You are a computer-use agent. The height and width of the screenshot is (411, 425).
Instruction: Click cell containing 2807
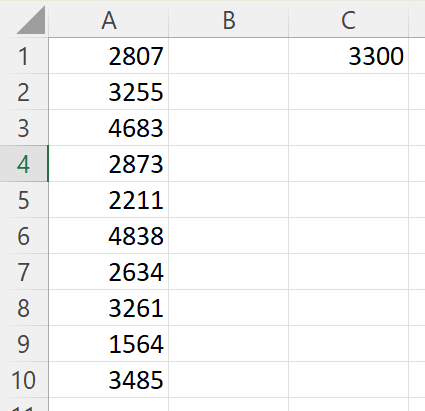109,56
